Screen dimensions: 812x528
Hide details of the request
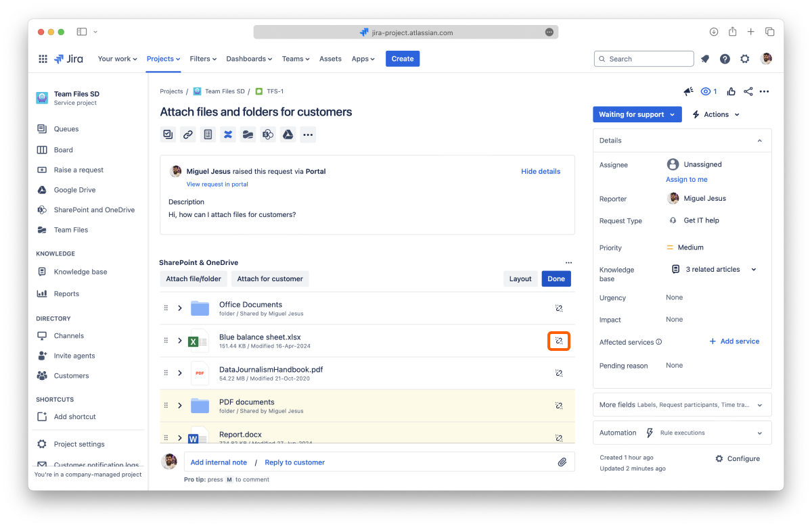[540, 172]
